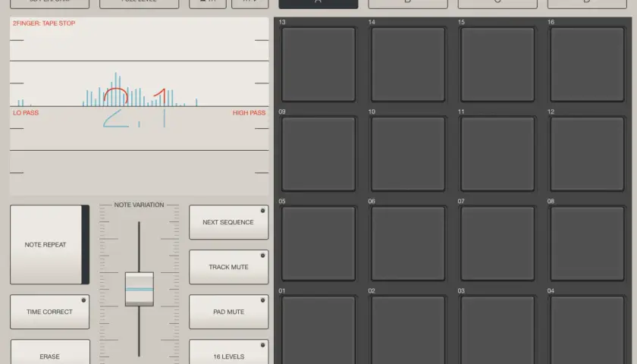Viewport: 637px width, 364px height.
Task: Play drum pad 01
Action: click(318, 331)
